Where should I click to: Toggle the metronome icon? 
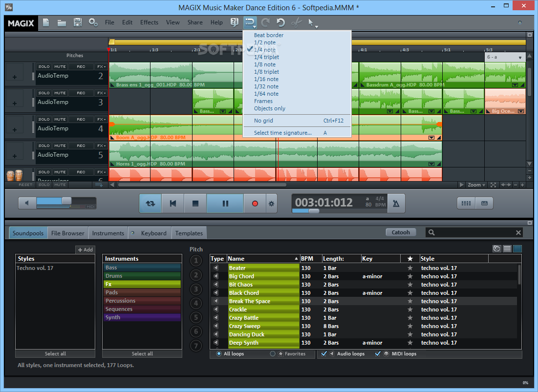(x=396, y=204)
